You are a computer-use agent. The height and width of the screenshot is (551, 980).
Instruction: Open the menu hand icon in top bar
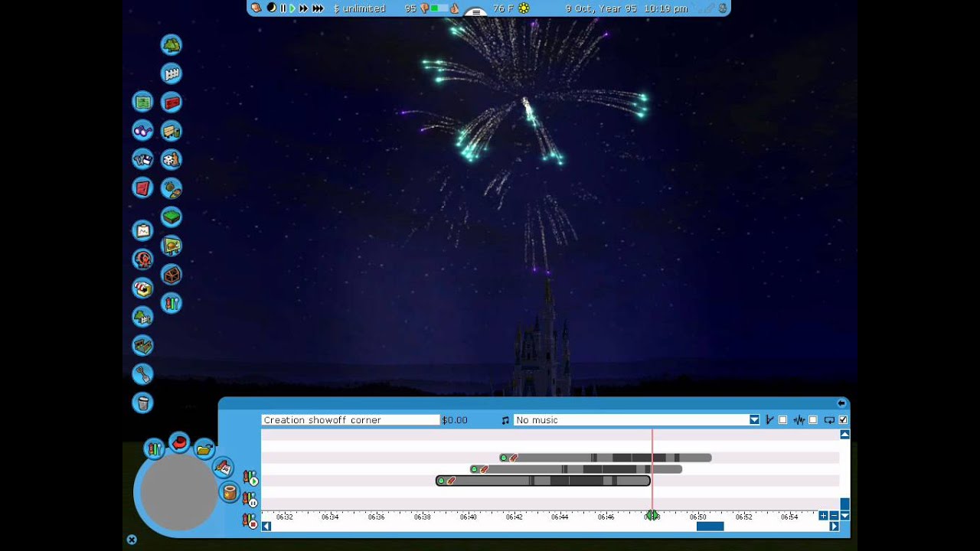point(256,8)
